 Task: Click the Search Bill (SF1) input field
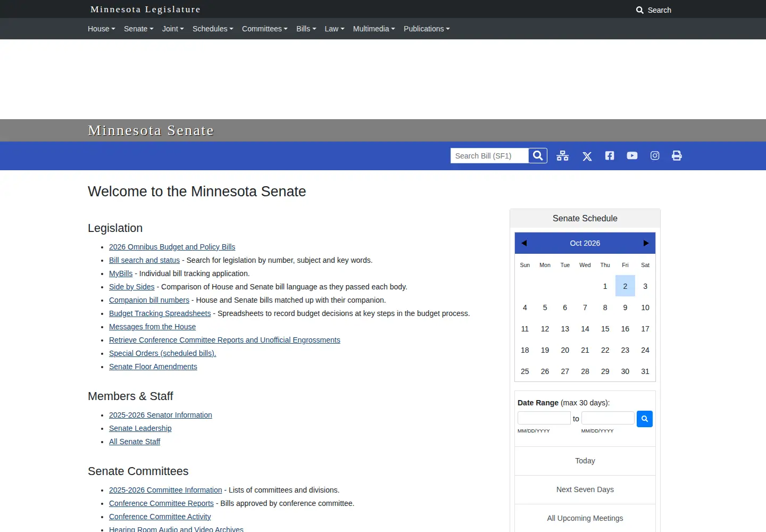click(489, 155)
